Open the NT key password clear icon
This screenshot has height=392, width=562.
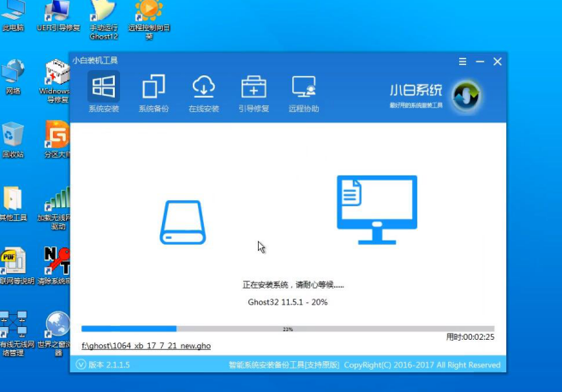coord(55,266)
